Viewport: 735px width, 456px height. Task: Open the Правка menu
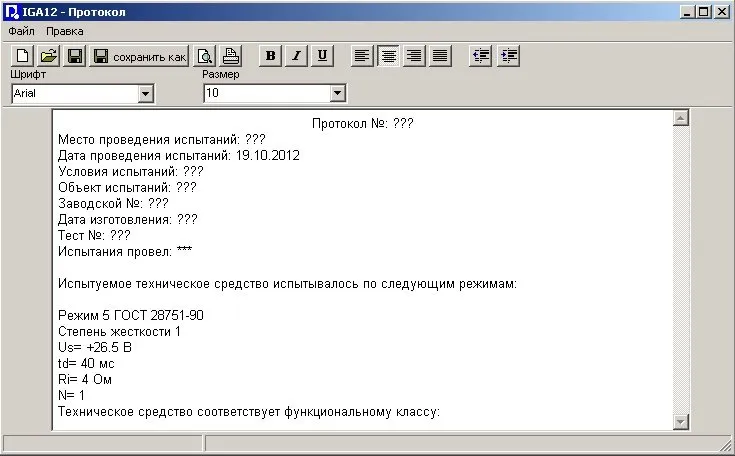click(65, 31)
